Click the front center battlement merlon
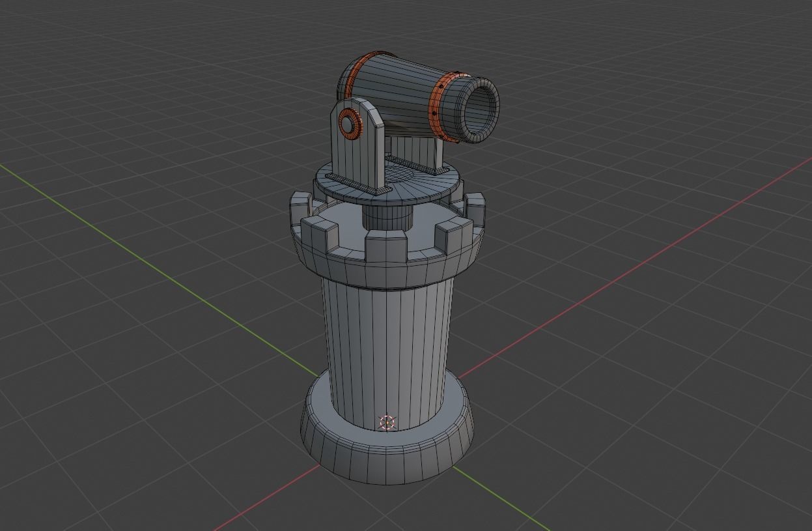This screenshot has height=531, width=812. tap(386, 246)
